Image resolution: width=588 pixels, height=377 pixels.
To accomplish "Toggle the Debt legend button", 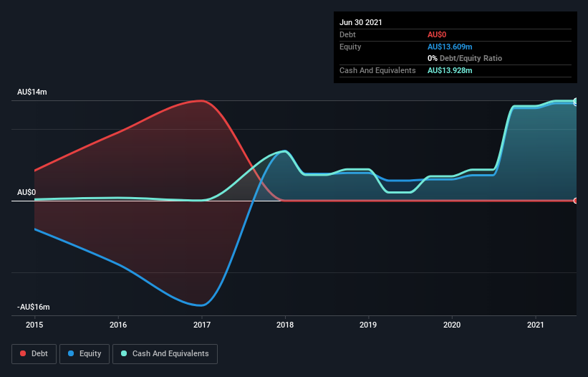I will 34,354.
